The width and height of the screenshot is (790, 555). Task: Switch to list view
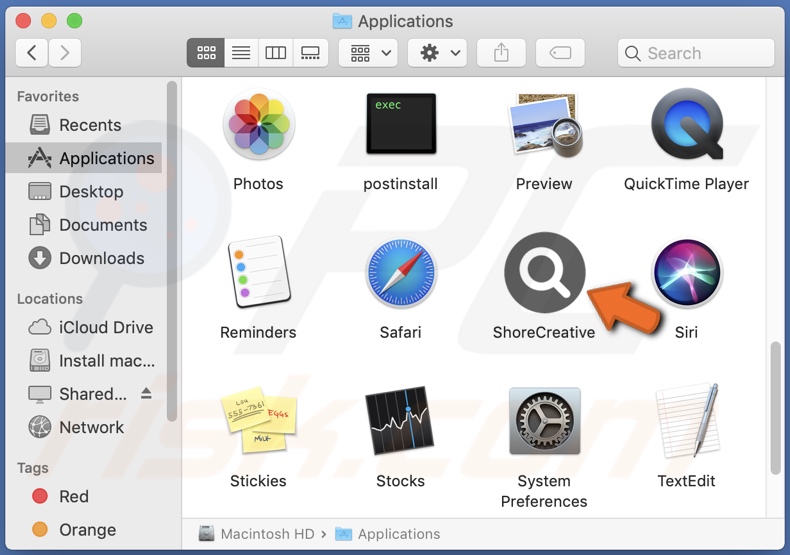click(x=241, y=52)
